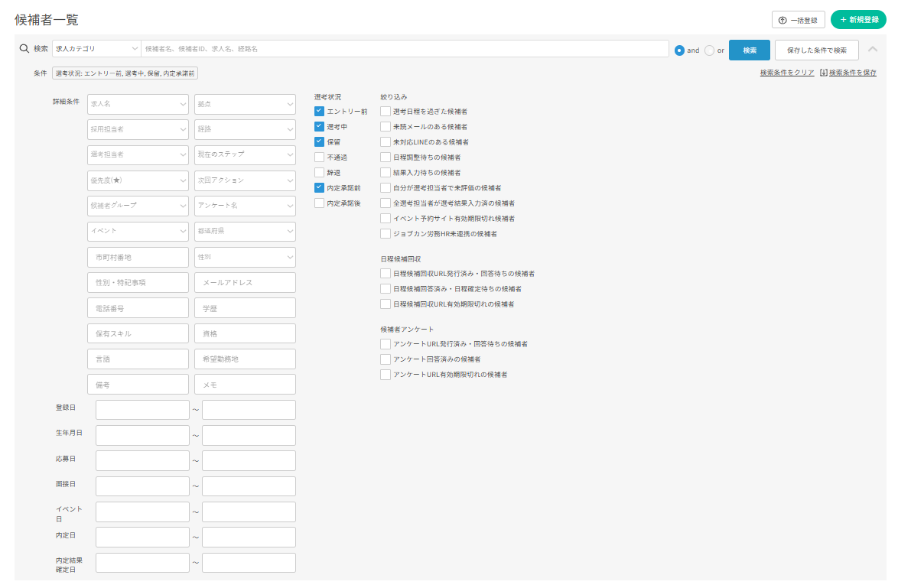Collapse the search panel with the up chevron
The image size is (898, 588).
(873, 49)
